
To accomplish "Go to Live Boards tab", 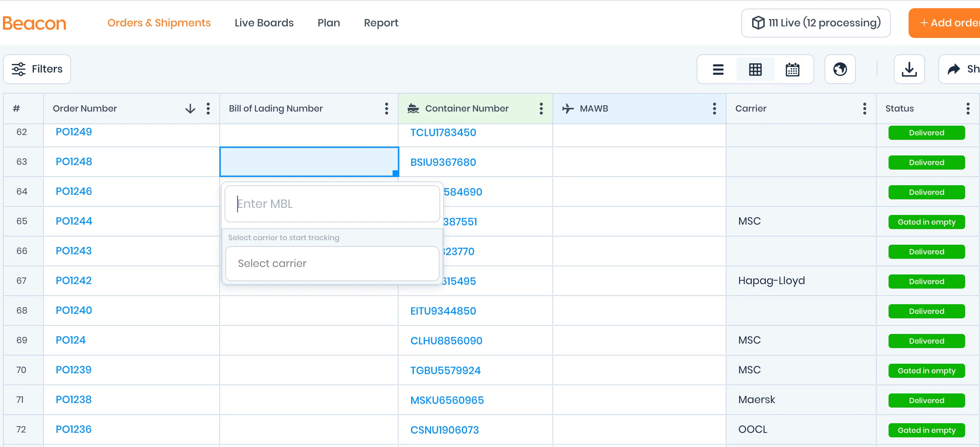I will click(x=264, y=23).
